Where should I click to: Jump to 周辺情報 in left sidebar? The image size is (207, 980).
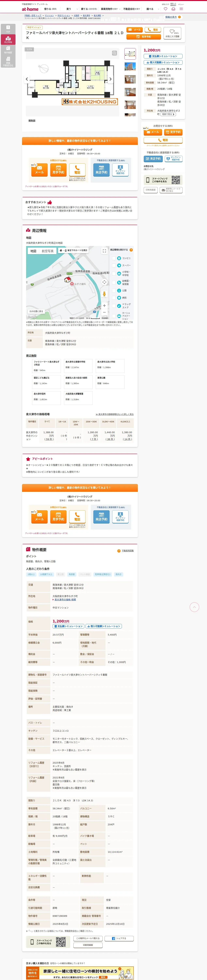8,40
